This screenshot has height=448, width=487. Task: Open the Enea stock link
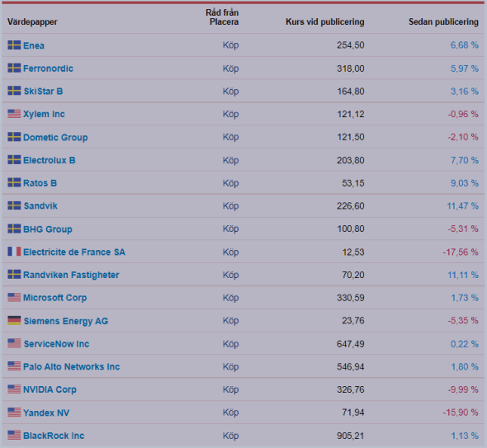click(x=34, y=45)
